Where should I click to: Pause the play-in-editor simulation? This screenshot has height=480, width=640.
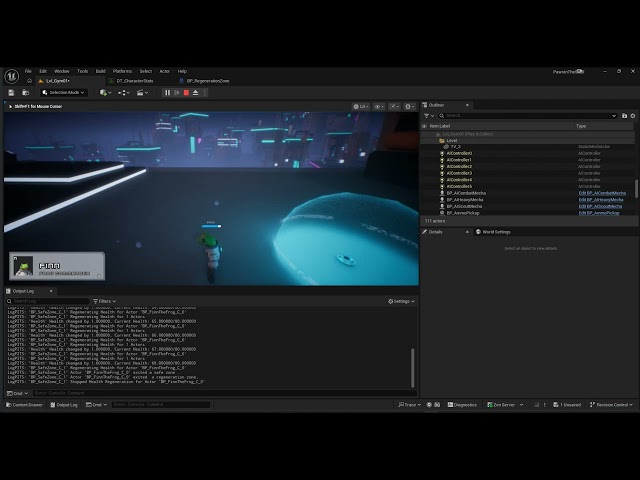pos(167,93)
